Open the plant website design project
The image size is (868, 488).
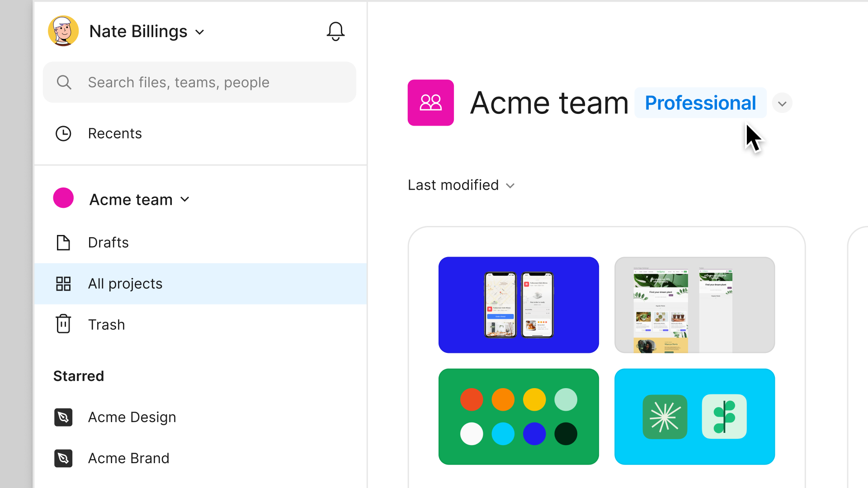click(694, 305)
